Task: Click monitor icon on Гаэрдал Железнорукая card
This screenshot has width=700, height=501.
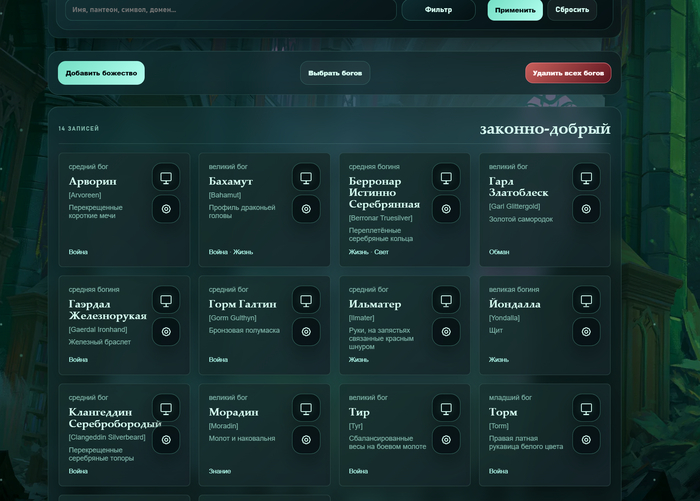Action: coord(166,300)
